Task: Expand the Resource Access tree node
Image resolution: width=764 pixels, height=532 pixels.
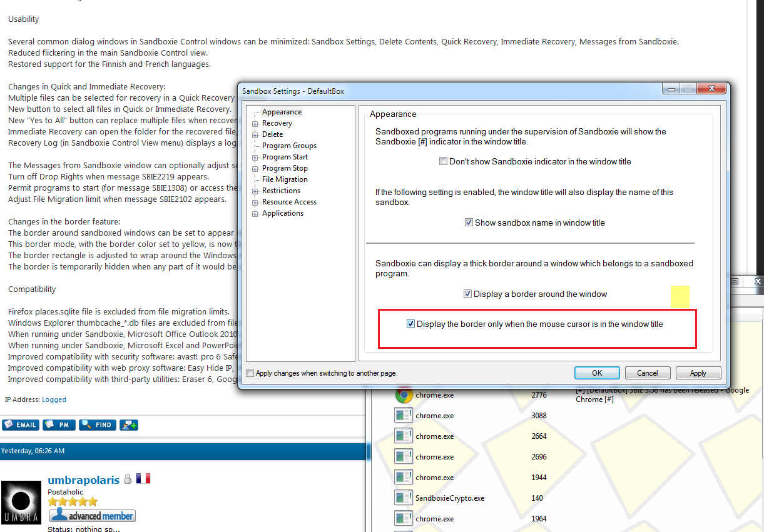Action: pyautogui.click(x=255, y=203)
